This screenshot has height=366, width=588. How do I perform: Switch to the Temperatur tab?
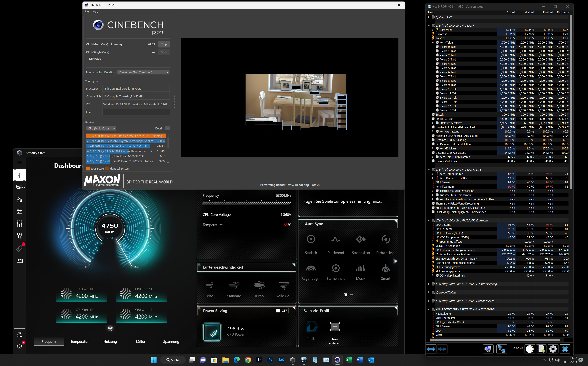[x=79, y=342]
